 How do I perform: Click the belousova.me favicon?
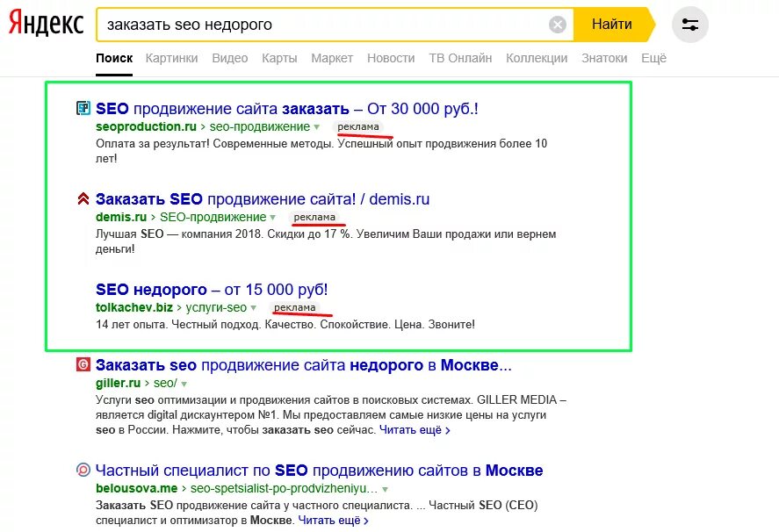[x=83, y=470]
